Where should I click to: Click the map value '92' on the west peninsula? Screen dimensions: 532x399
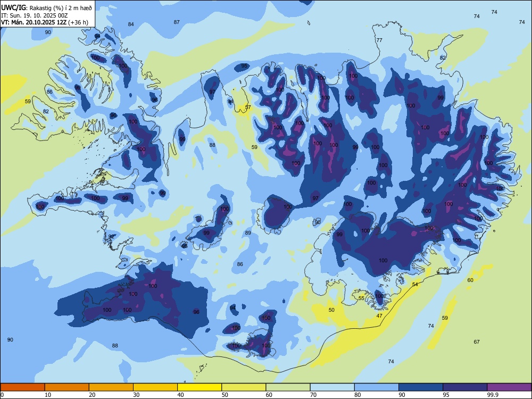(x=111, y=237)
